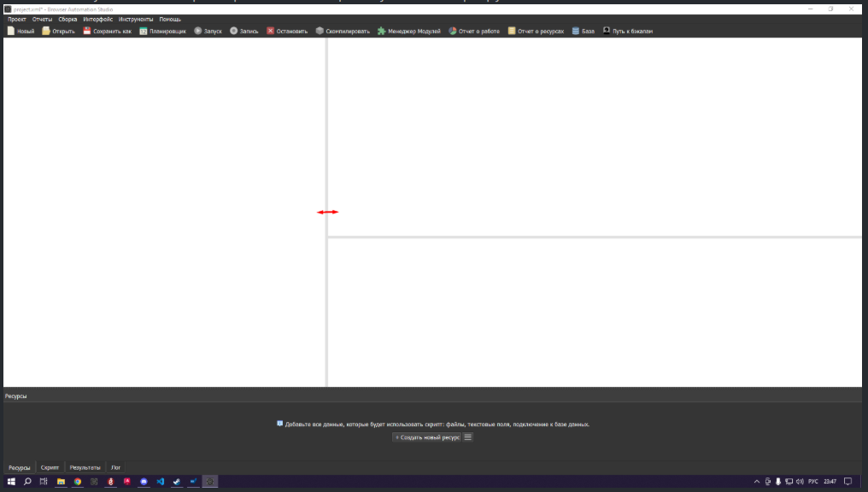The width and height of the screenshot is (868, 492).
Task: Switch to the Результаты tab
Action: [x=85, y=468]
